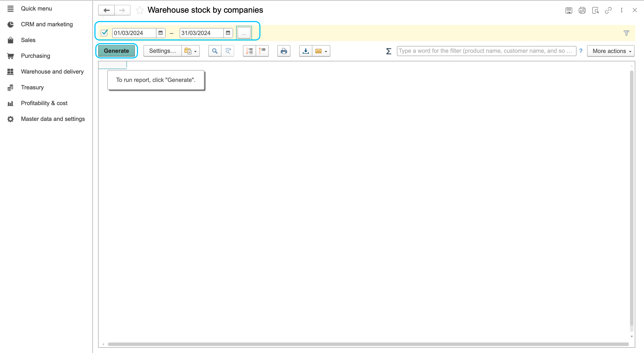This screenshot has width=644, height=353.
Task: Click the toolbar printer icon
Action: [x=284, y=51]
